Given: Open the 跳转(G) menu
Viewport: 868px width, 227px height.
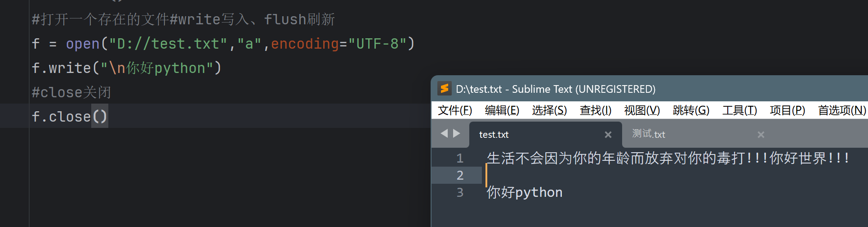Looking at the screenshot, I should 691,110.
